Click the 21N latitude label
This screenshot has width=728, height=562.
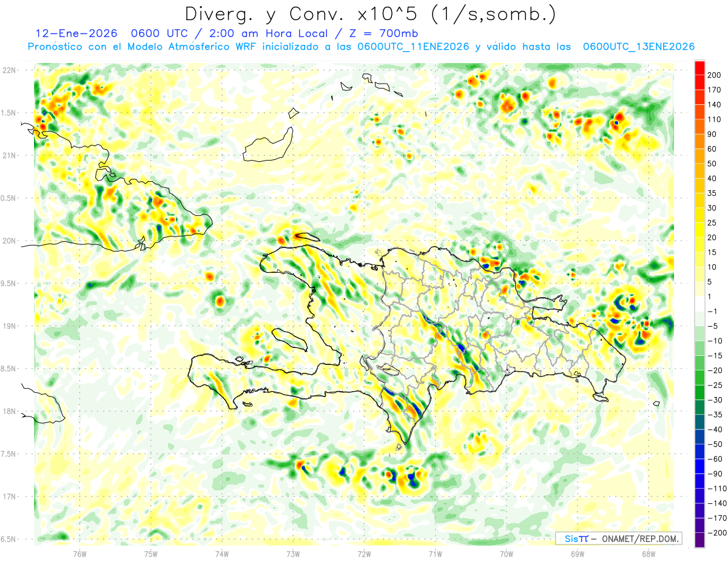pos(9,155)
